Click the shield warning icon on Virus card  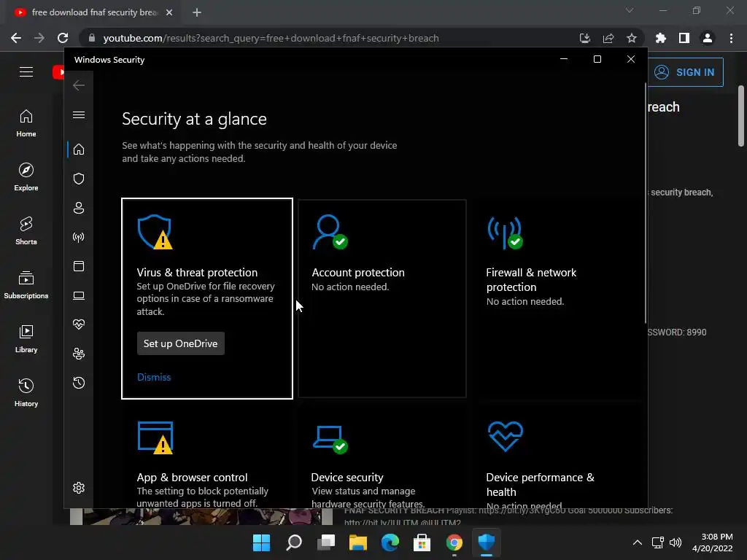coord(155,232)
